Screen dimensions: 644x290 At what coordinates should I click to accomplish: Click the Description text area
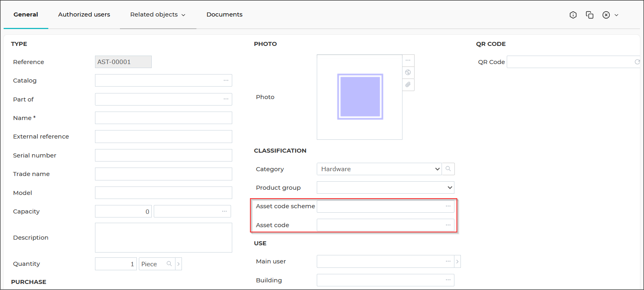tap(163, 238)
